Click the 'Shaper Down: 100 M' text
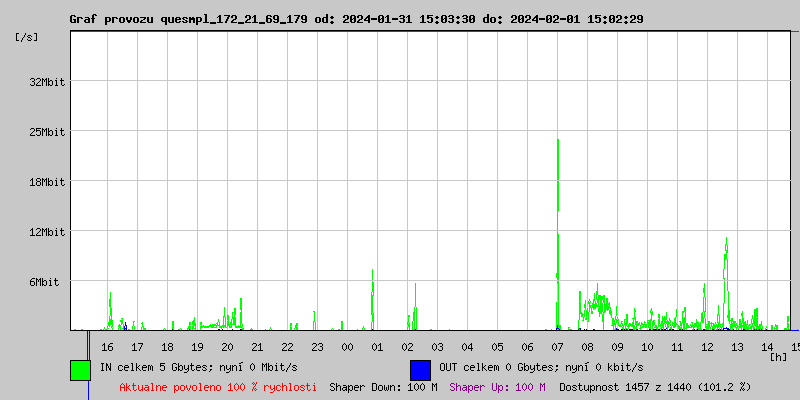This screenshot has height=400, width=800. tap(383, 387)
